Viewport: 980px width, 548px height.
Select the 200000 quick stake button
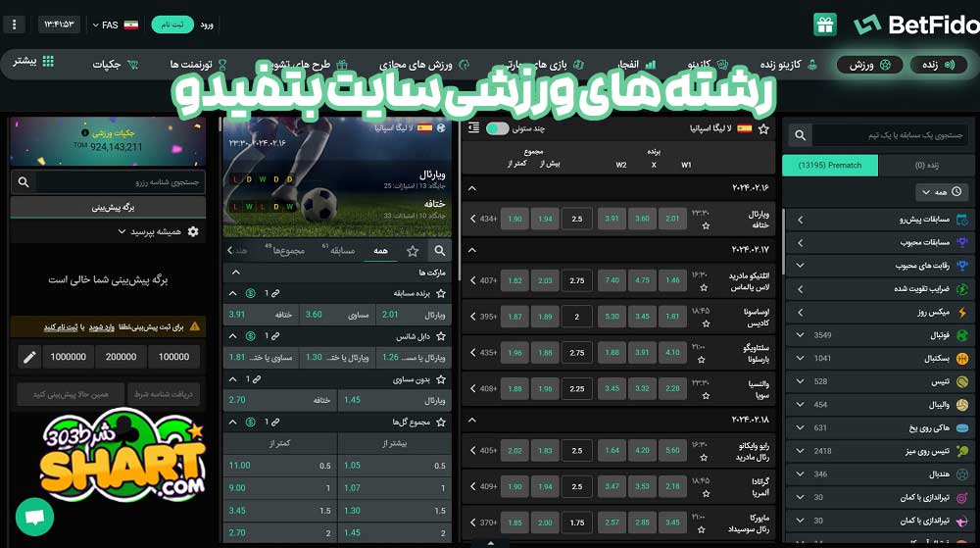click(121, 357)
